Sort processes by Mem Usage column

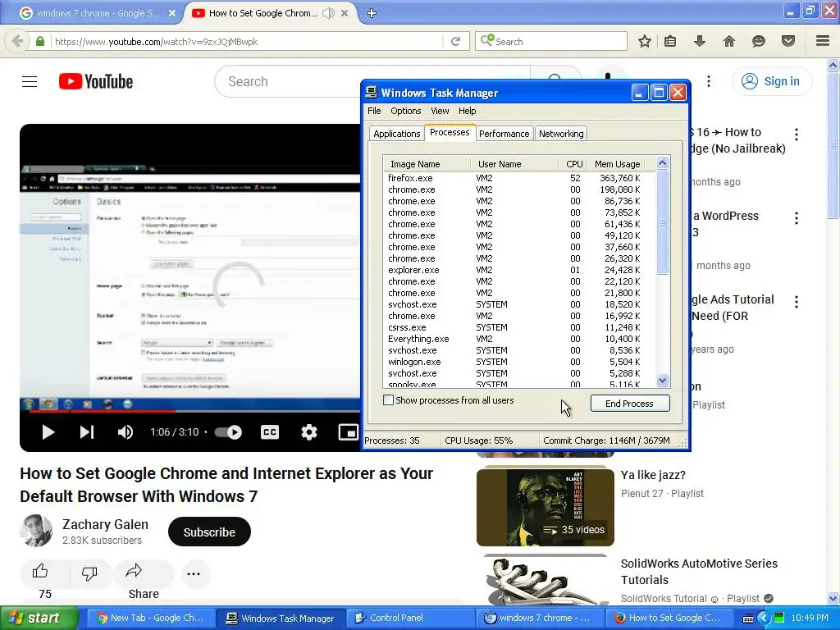[617, 164]
